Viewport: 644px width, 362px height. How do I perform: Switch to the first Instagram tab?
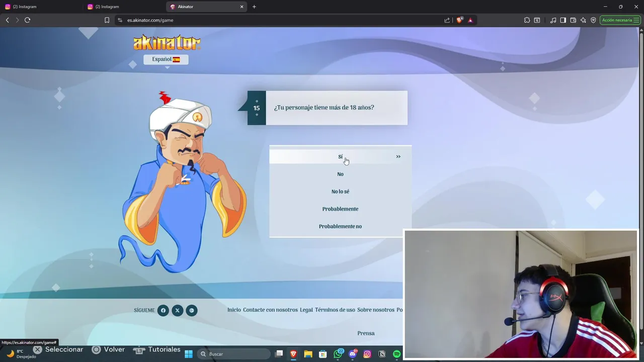pyautogui.click(x=40, y=7)
